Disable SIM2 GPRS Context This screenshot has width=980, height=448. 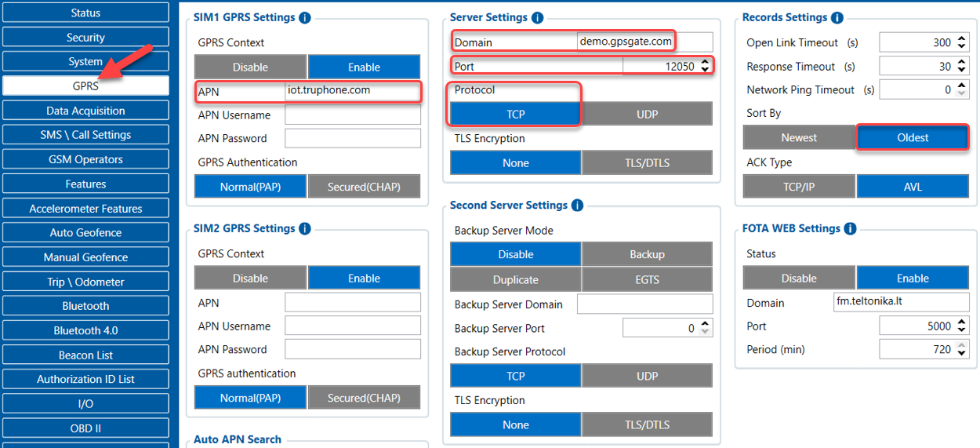(x=250, y=278)
